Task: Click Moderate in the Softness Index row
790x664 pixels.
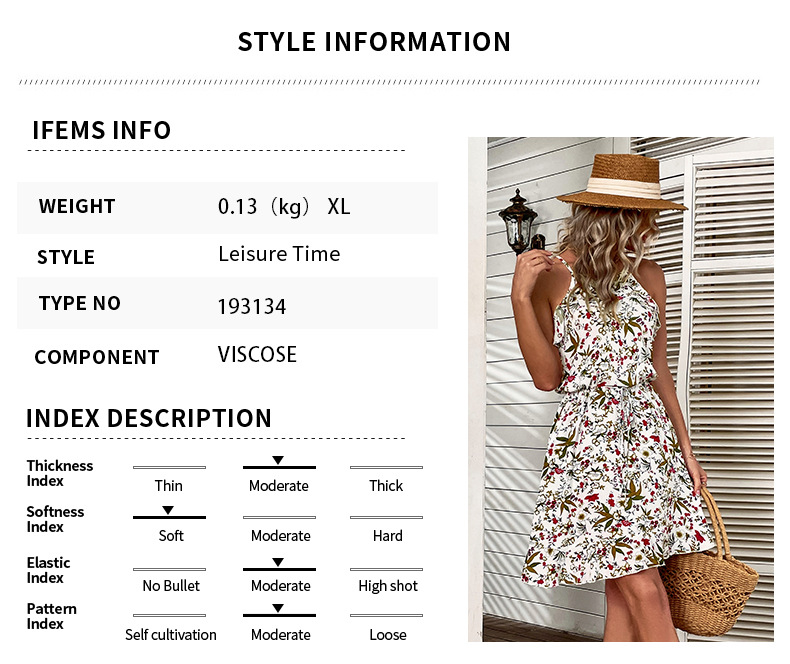Action: point(281,536)
